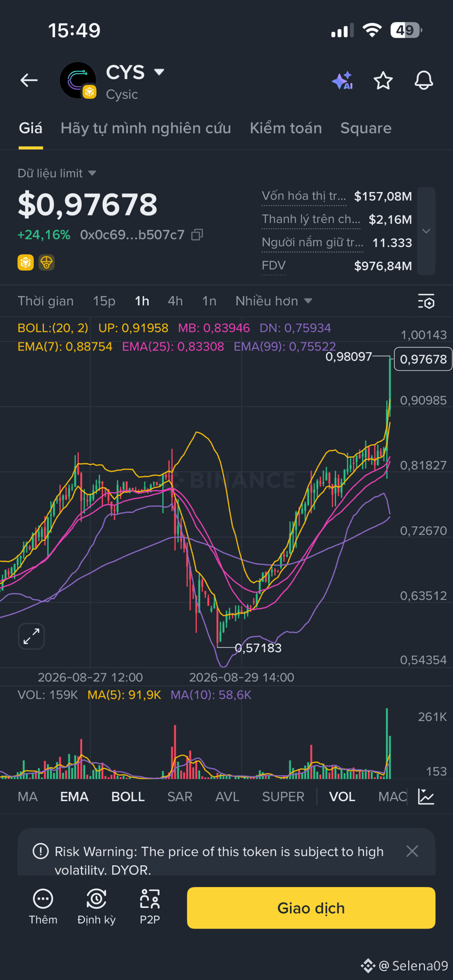This screenshot has width=453, height=980.
Task: Tap Vốn hóa thị tr... market cap label
Action: (x=304, y=196)
